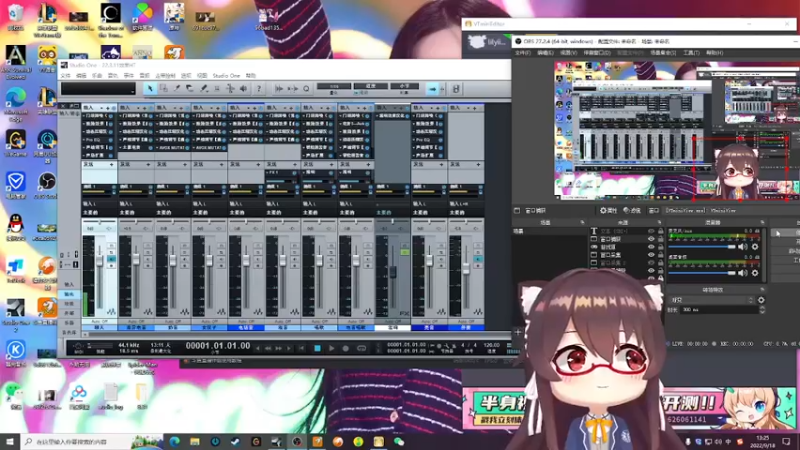Open the middle timebase dropdown in Studio One toolbar
Viewport: 800px width, 450px height.
coord(370,86)
